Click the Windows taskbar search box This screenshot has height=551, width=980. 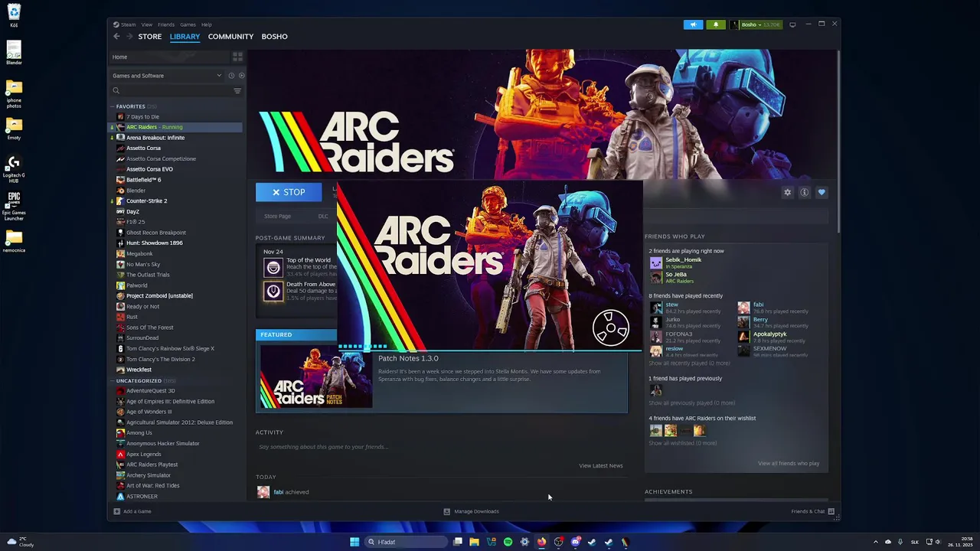coord(404,542)
